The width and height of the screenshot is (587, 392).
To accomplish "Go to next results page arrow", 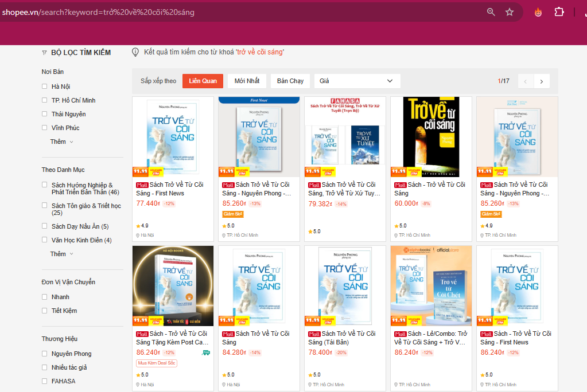I will click(x=542, y=81).
